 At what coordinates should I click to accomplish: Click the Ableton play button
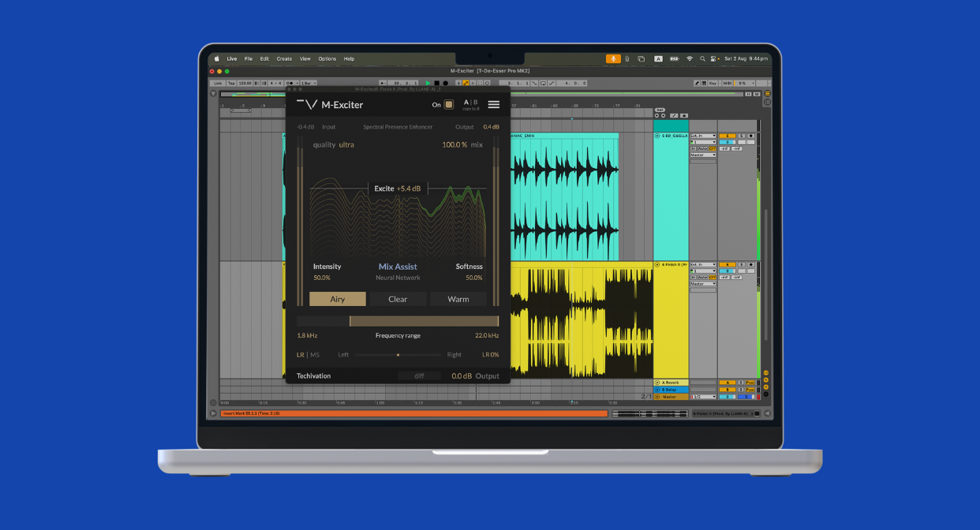(x=428, y=83)
